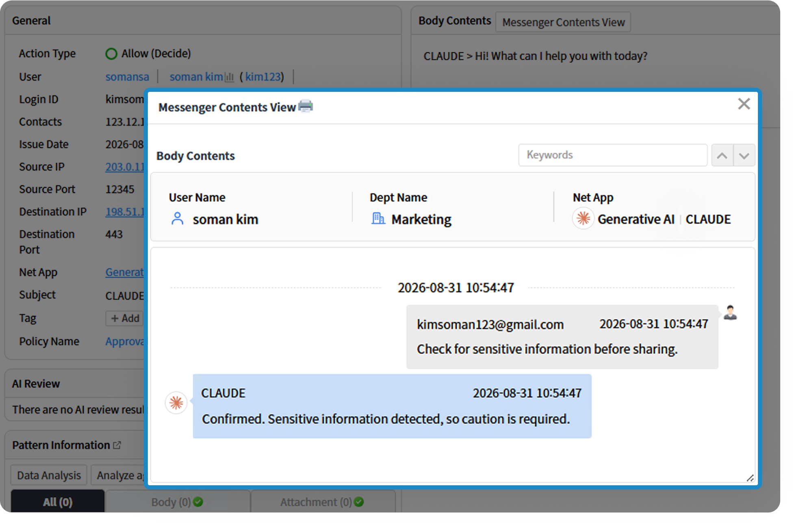Click the Marketing department building icon
This screenshot has height=532, width=803.
[378, 219]
